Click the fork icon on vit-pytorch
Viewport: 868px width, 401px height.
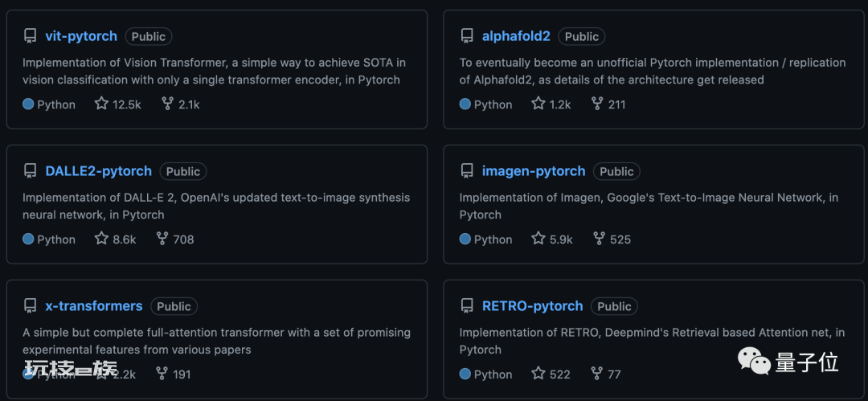[x=167, y=104]
